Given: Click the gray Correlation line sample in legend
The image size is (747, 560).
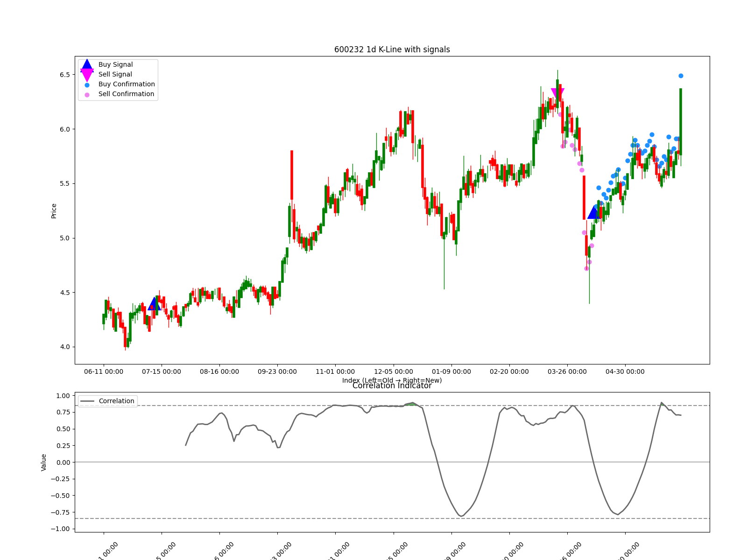Looking at the screenshot, I should [87, 401].
